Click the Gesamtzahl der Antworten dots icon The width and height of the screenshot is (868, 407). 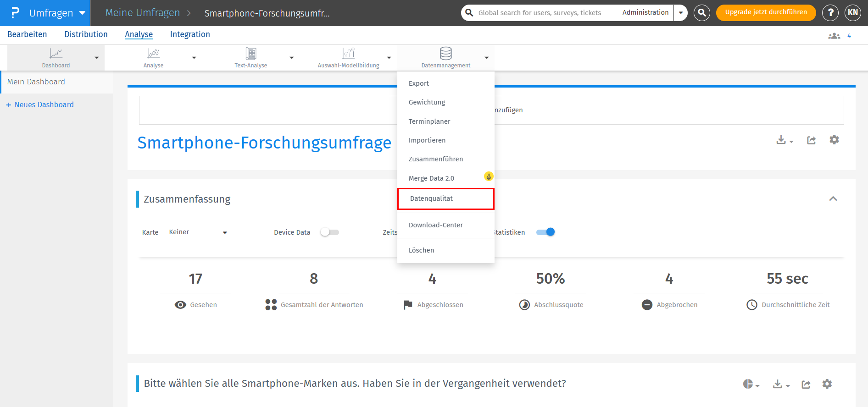(x=271, y=305)
